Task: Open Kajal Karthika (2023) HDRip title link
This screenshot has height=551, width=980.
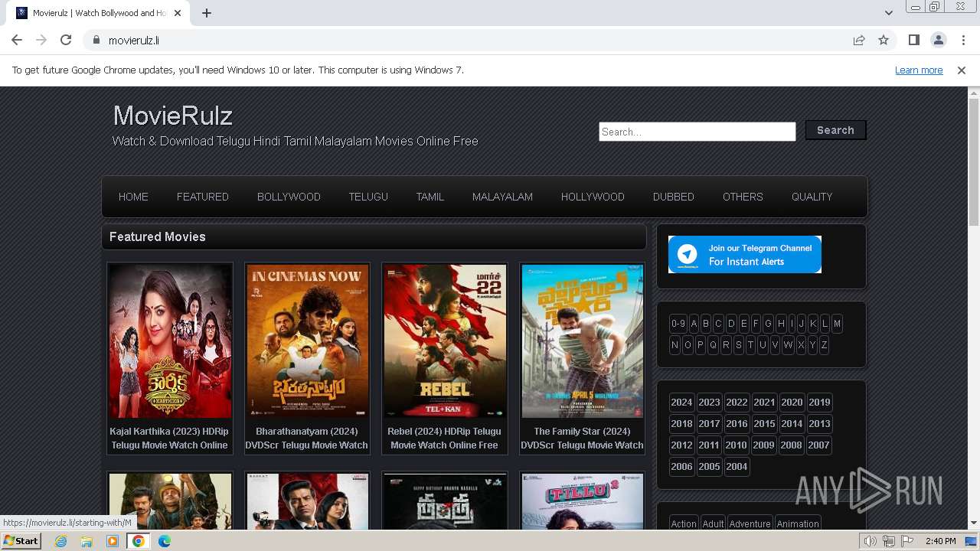Action: (169, 438)
